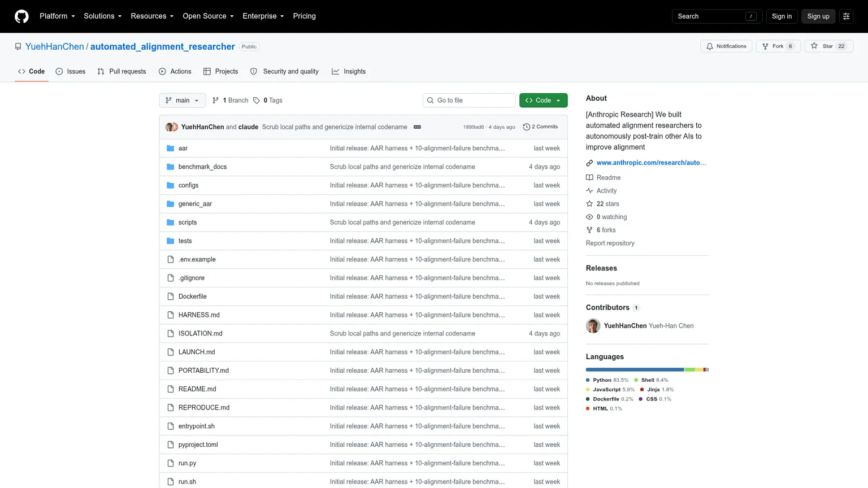Focus the top Search box

[x=717, y=16]
